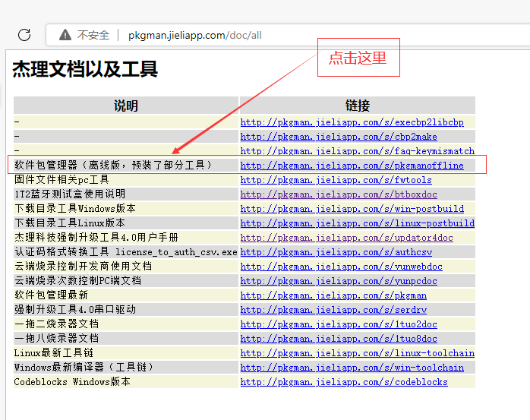Open the win-toolchain link
Image resolution: width=530 pixels, height=420 pixels.
click(352, 368)
